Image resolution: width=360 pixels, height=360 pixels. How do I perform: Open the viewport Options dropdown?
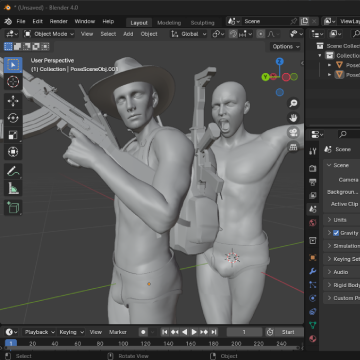point(286,47)
